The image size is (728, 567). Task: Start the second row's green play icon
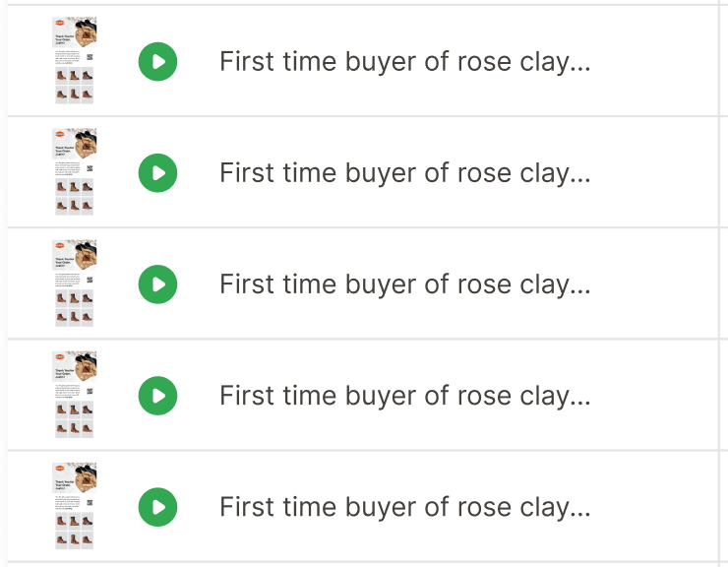(157, 173)
